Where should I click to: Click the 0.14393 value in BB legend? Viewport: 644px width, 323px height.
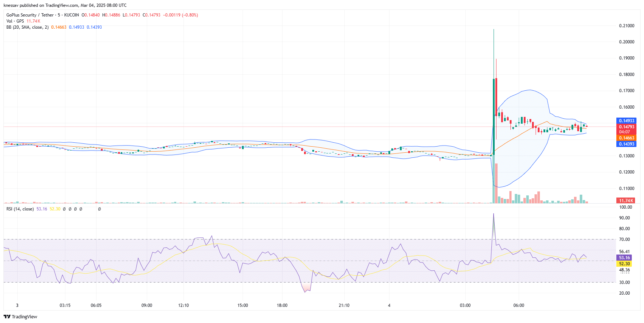click(x=94, y=27)
